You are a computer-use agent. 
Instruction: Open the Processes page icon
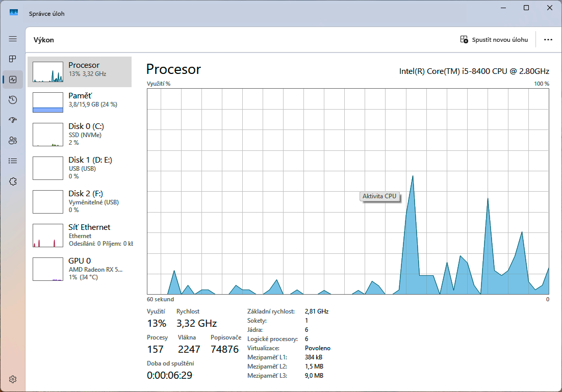click(x=13, y=59)
